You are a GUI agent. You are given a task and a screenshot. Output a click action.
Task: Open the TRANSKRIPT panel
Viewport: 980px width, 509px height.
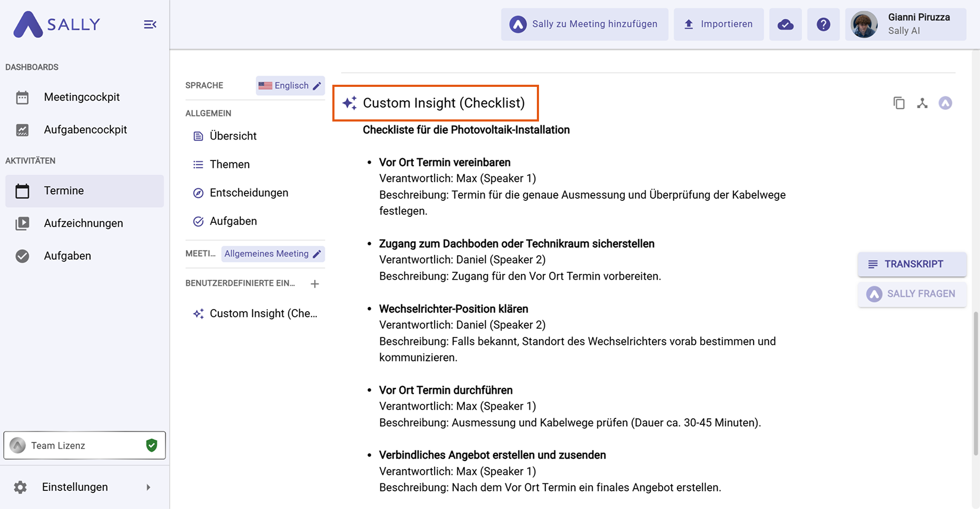pyautogui.click(x=912, y=264)
